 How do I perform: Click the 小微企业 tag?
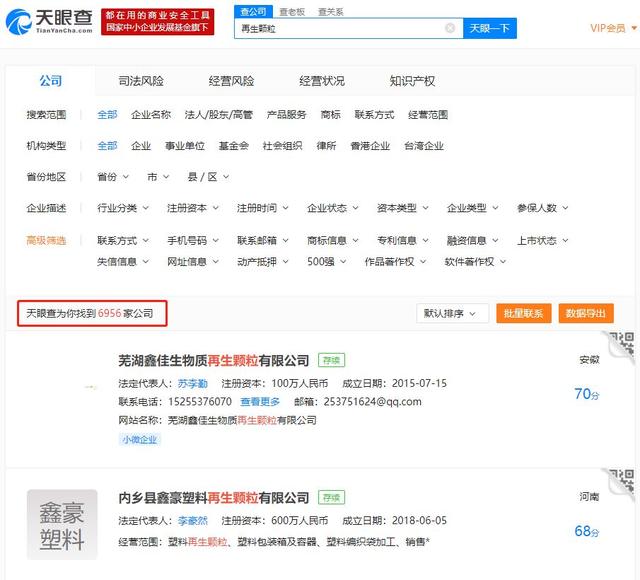pos(140,440)
